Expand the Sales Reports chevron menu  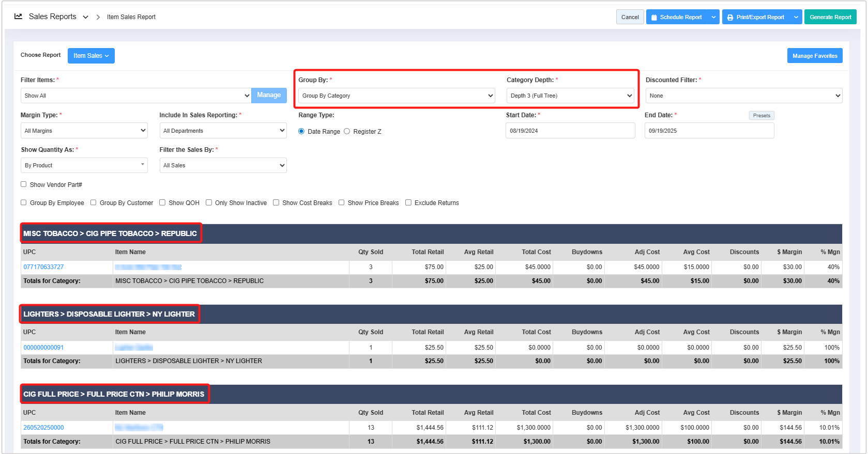tap(85, 17)
